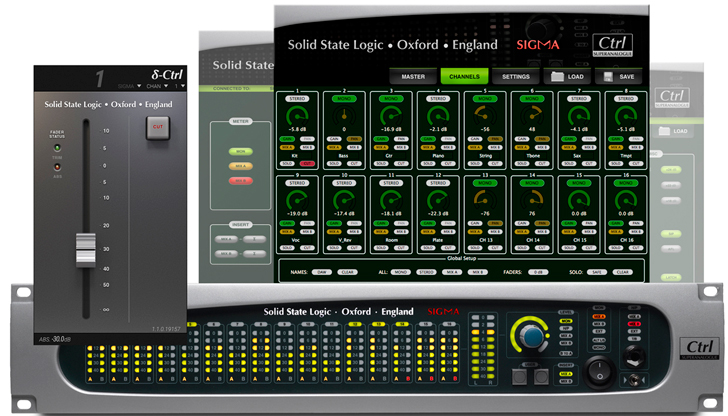
Task: Click the δ-Ctrl fader handle
Action: 85,250
